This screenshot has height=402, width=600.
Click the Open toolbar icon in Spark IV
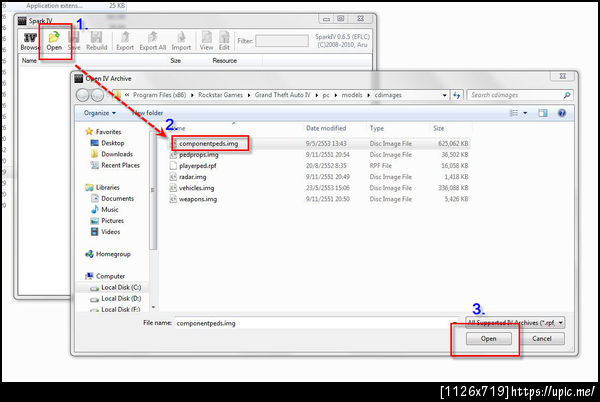[x=54, y=42]
